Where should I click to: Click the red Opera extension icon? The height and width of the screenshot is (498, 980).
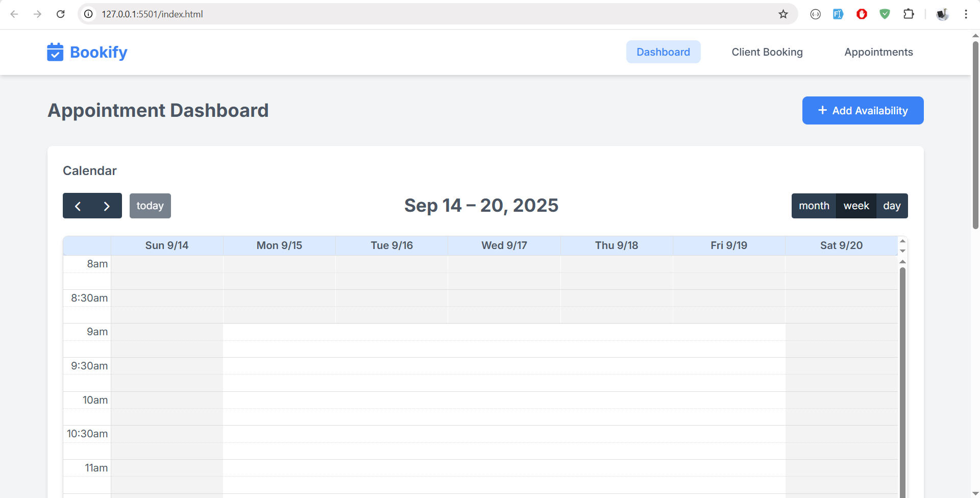(862, 14)
